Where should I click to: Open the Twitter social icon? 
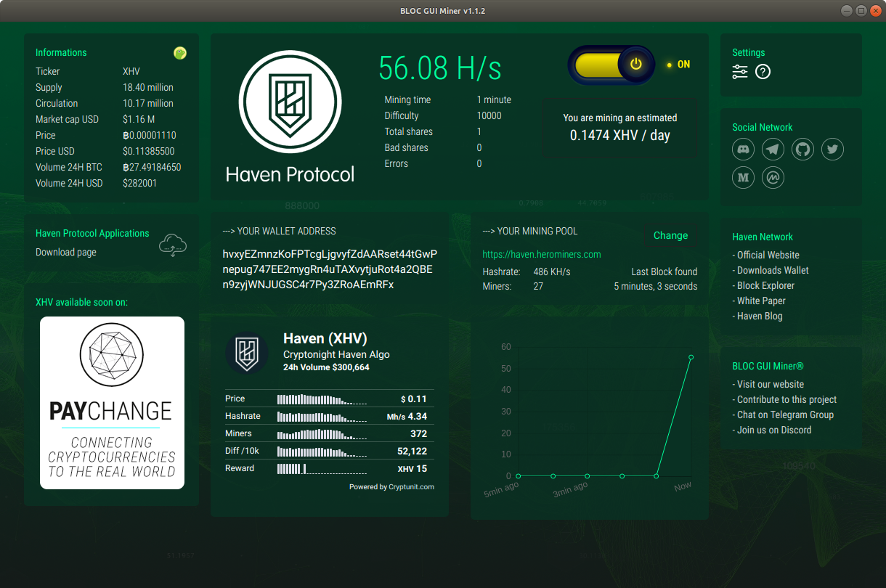[832, 150]
